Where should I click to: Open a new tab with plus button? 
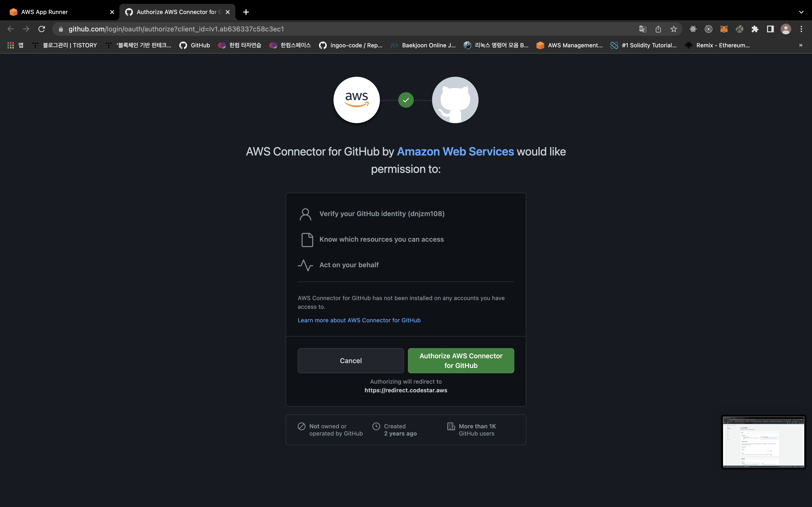[246, 12]
